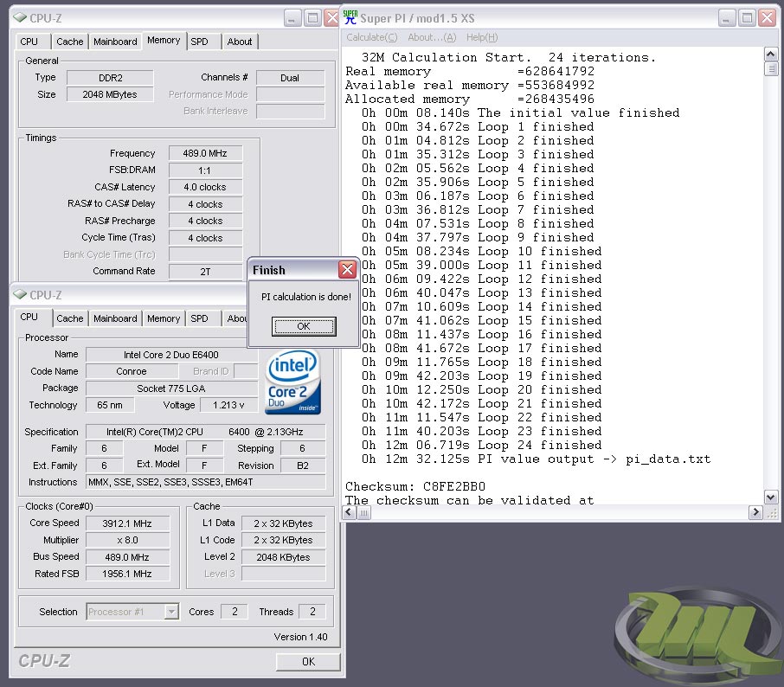Click the Checksum line C8FE2BB0

point(415,486)
